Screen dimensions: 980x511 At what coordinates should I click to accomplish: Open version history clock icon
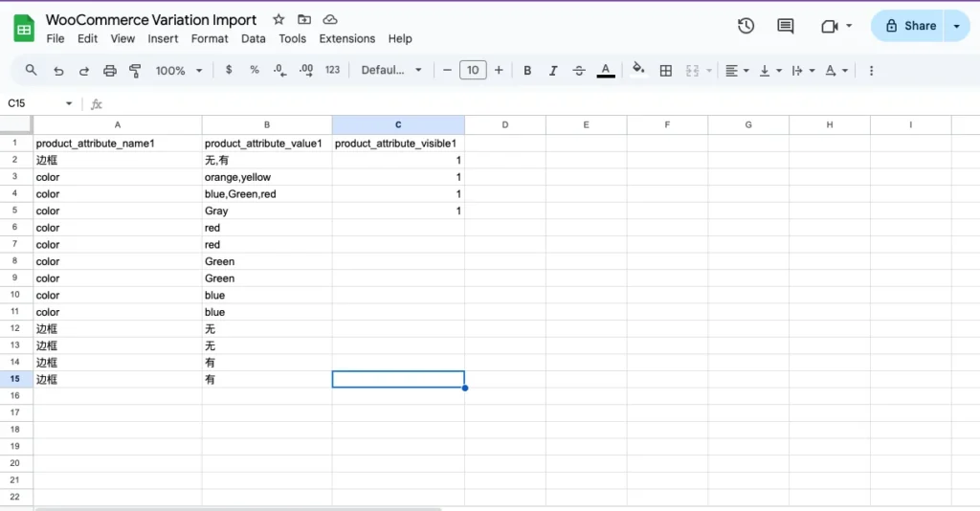(x=746, y=26)
